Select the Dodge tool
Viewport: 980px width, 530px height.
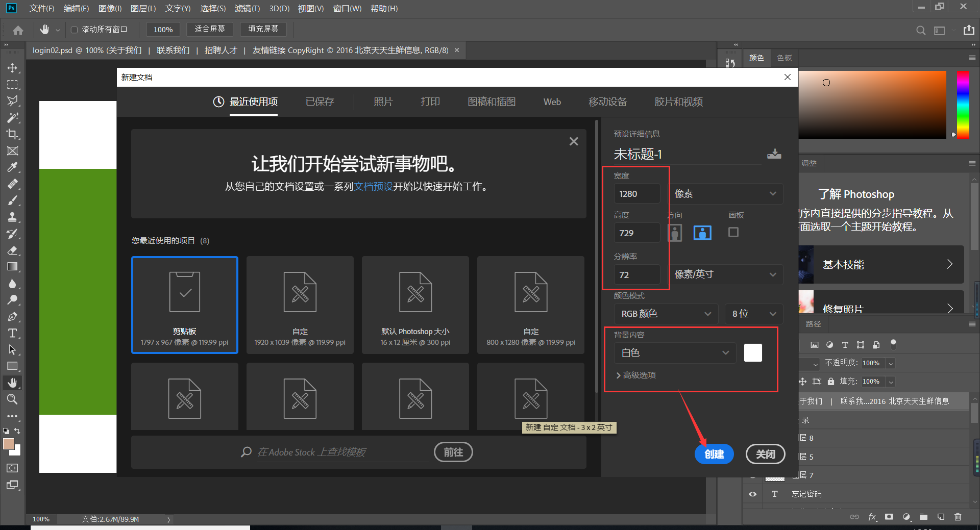(x=12, y=300)
